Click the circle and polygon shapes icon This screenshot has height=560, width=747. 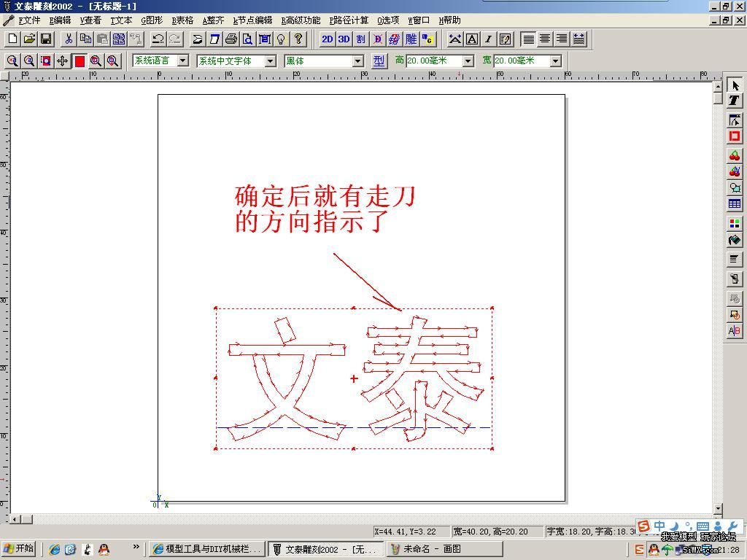(735, 187)
